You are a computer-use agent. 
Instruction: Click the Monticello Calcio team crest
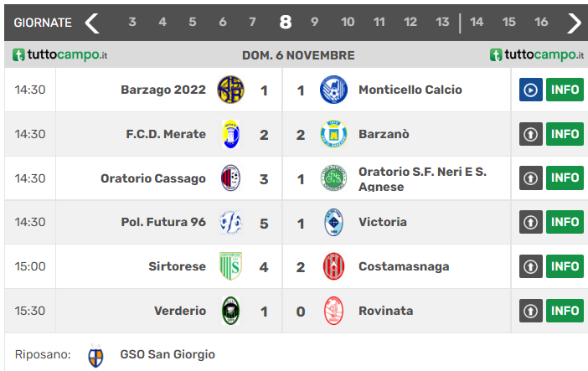pos(333,90)
